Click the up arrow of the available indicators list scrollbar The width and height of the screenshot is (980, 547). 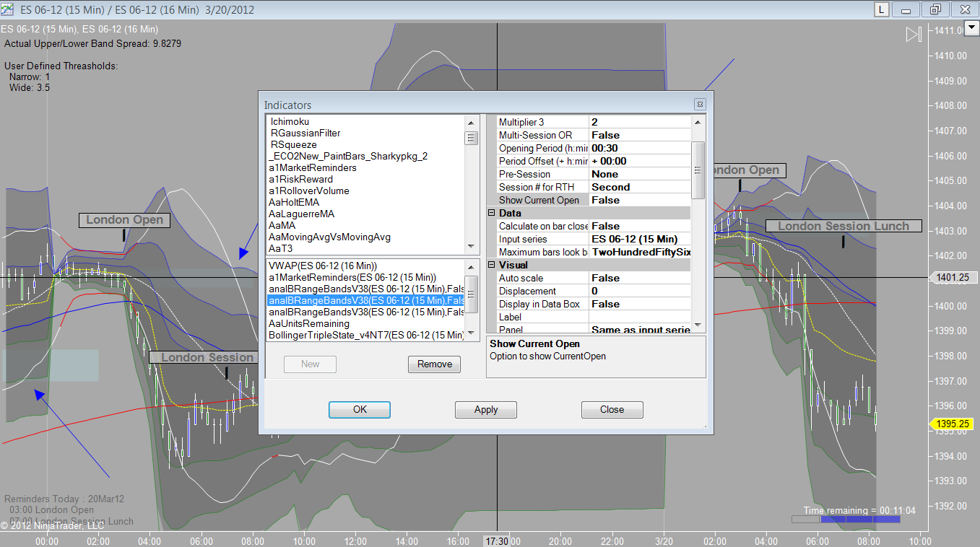coord(471,122)
